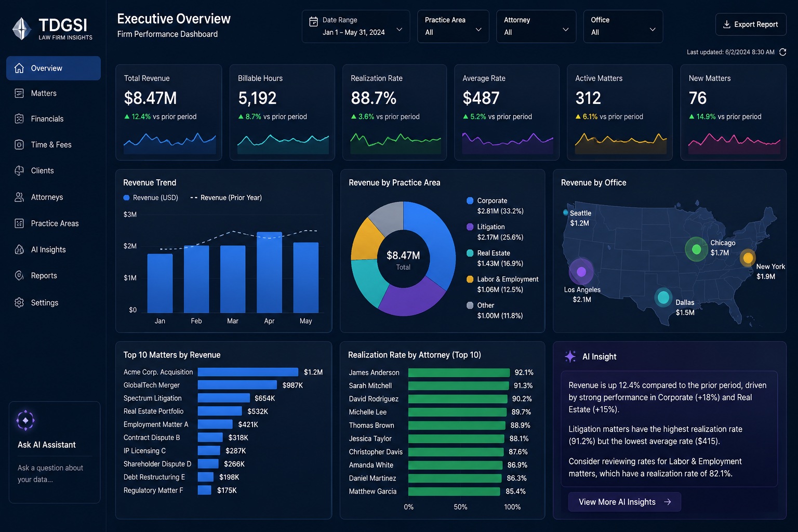Click the $8.47M Total donut center
798x532 pixels.
403,260
